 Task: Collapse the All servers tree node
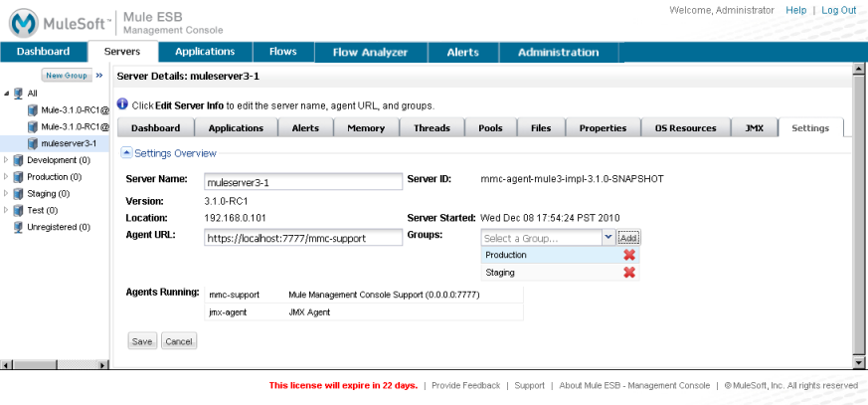click(7, 94)
